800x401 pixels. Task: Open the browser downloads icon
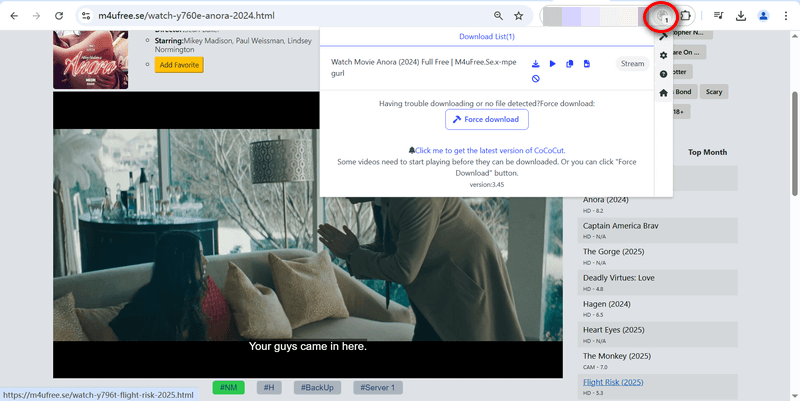(741, 16)
